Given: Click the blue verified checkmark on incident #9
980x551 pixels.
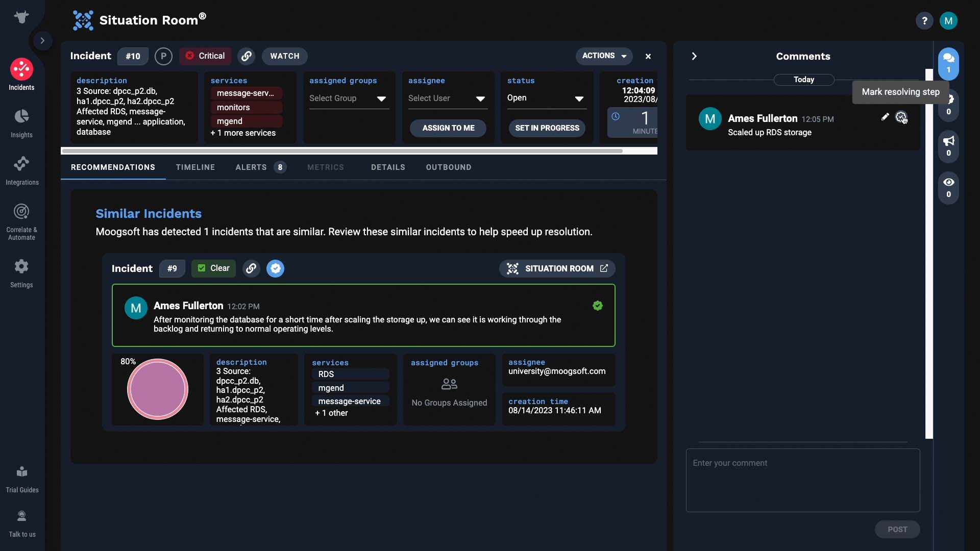Looking at the screenshot, I should coord(276,268).
